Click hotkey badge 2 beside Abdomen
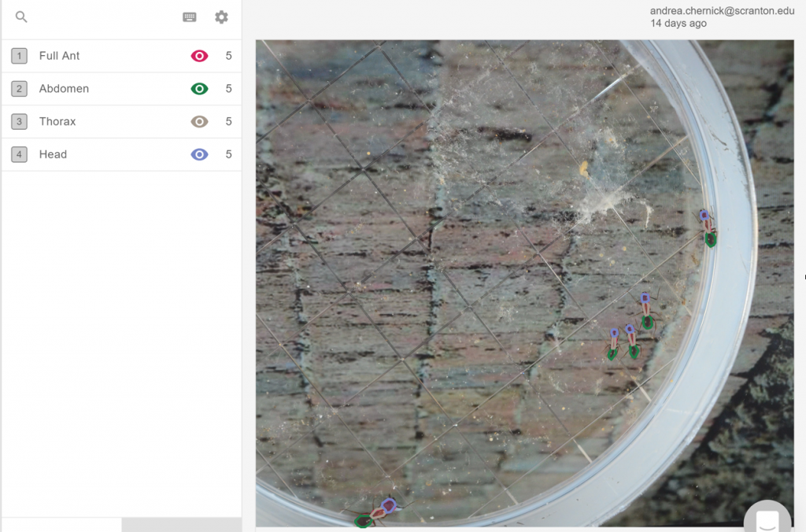The width and height of the screenshot is (806, 532). [x=20, y=89]
